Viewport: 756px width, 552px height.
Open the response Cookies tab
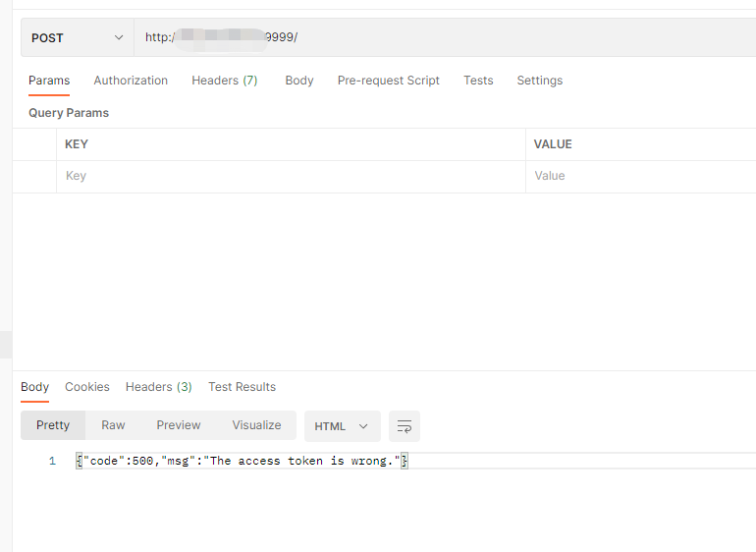(87, 387)
